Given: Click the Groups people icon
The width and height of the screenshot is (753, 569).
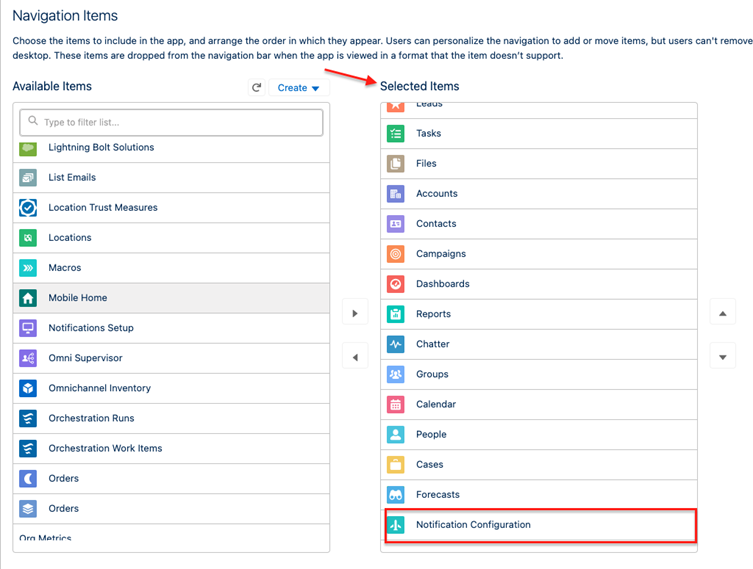Looking at the screenshot, I should click(395, 374).
